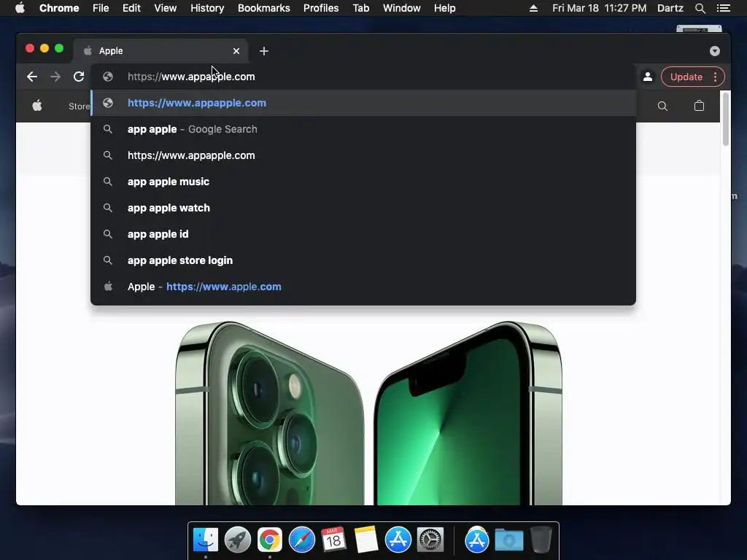This screenshot has height=560, width=747.
Task: Open the View menu
Action: pyautogui.click(x=166, y=8)
